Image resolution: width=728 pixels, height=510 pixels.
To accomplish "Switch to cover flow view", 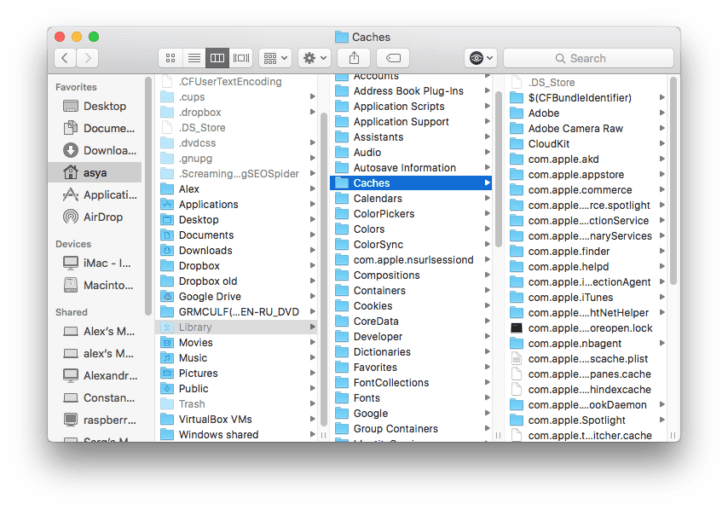I will (241, 58).
